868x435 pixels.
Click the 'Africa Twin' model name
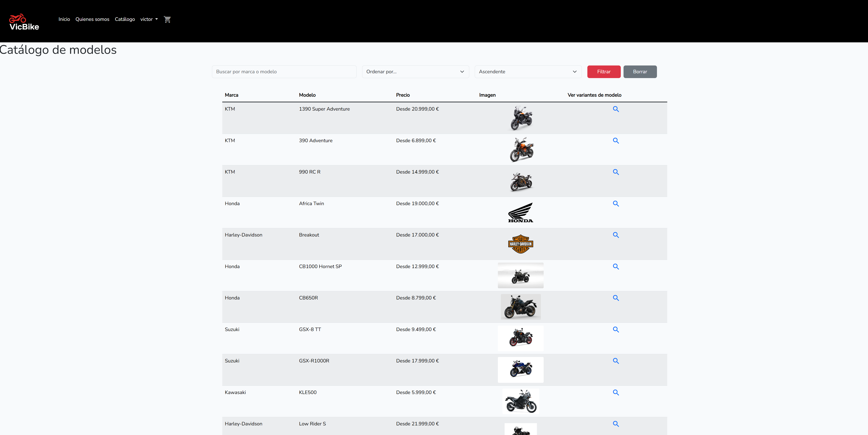[311, 204]
